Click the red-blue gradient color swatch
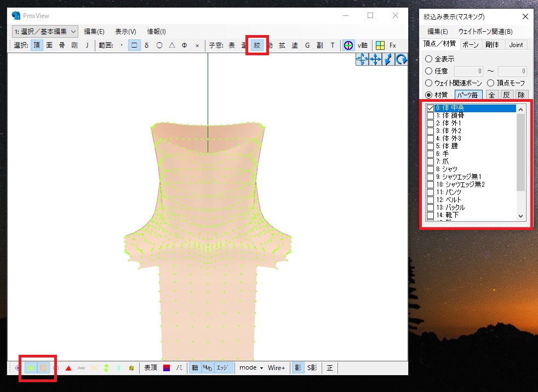 point(167,368)
